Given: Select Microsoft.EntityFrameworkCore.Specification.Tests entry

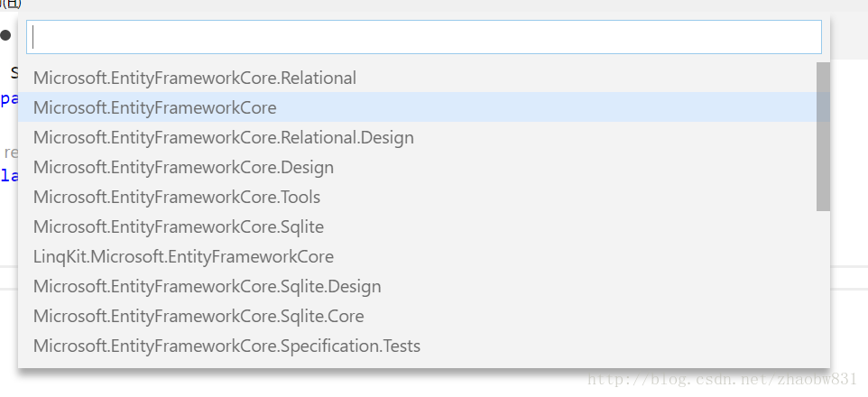Looking at the screenshot, I should tap(226, 346).
